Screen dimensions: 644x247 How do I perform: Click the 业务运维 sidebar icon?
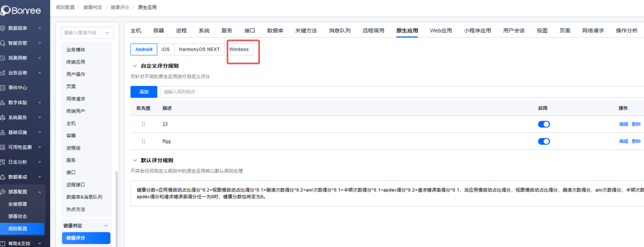click(x=3, y=73)
